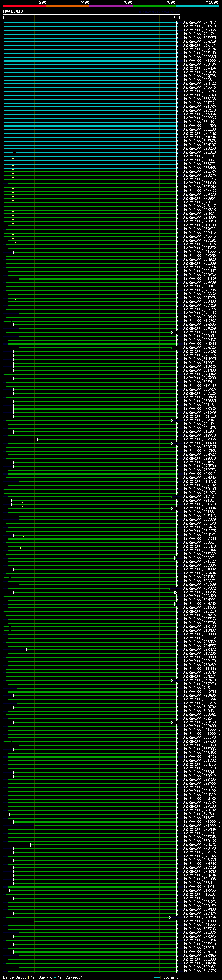Open hit UniRef100_B4FYH2

tap(199, 133)
